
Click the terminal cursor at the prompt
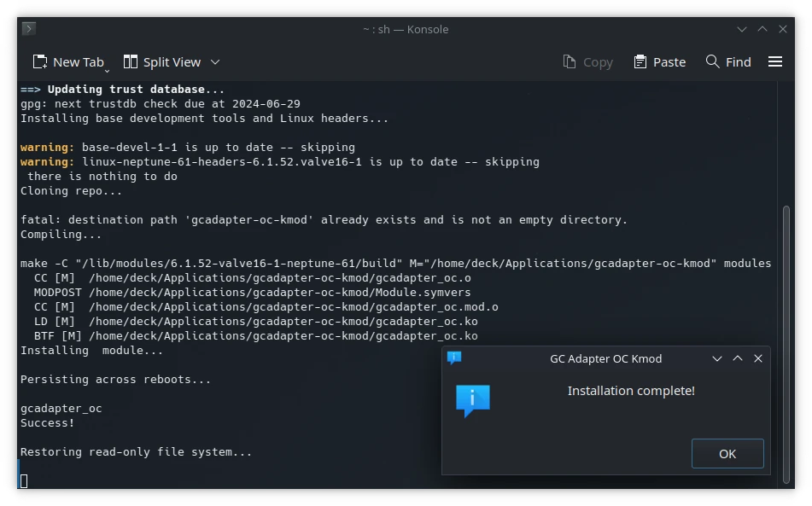tap(24, 481)
